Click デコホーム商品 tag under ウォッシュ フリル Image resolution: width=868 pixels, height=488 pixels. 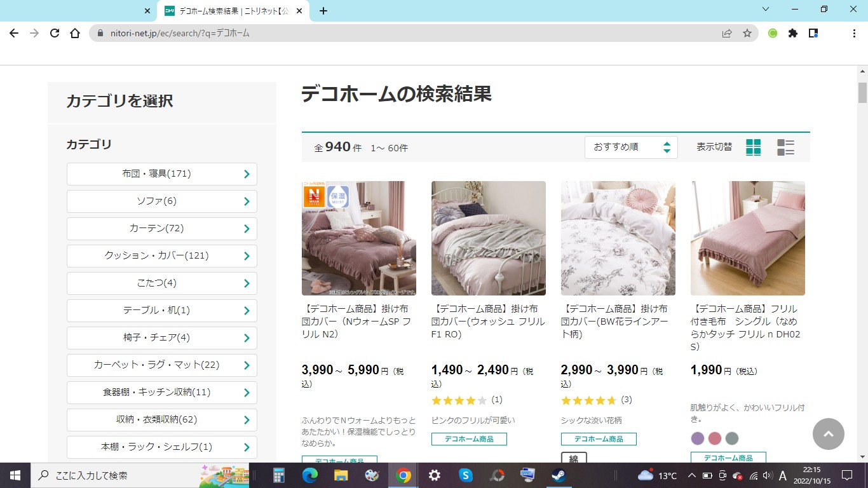[x=469, y=439]
